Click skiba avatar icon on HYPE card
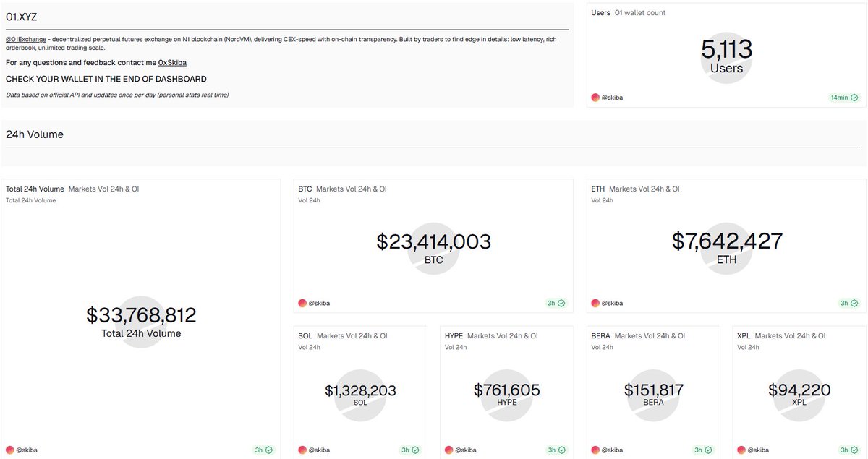Viewport: 868px width, 459px height. point(449,450)
